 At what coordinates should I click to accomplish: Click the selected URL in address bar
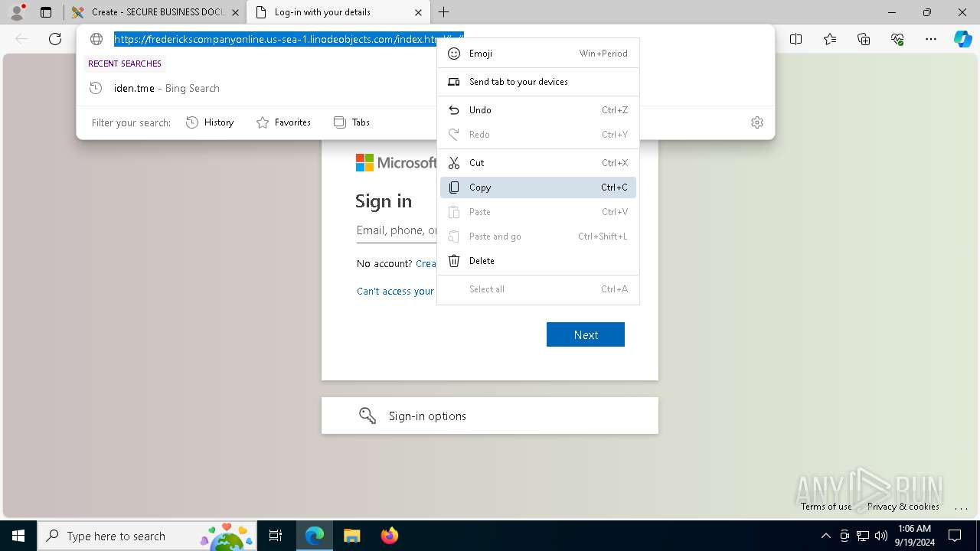pyautogui.click(x=289, y=39)
